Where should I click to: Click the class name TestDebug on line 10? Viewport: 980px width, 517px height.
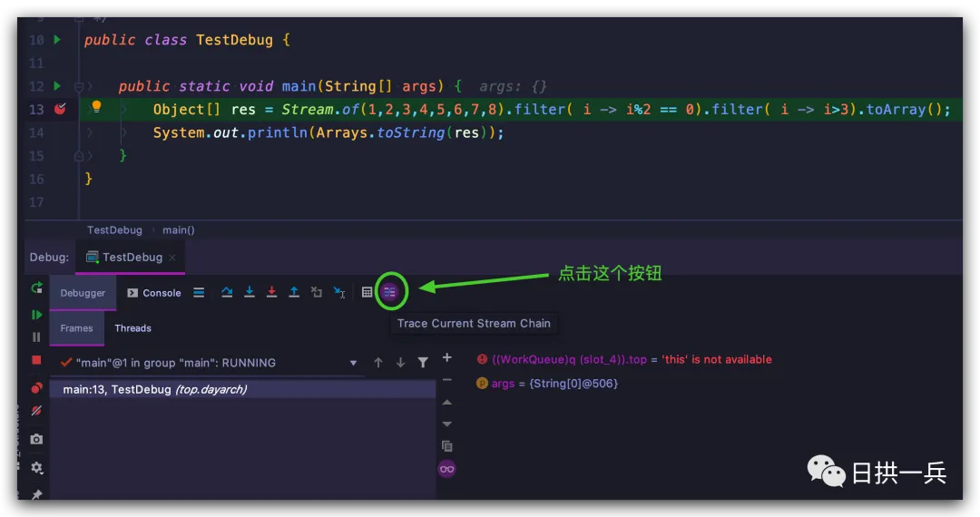[234, 40]
